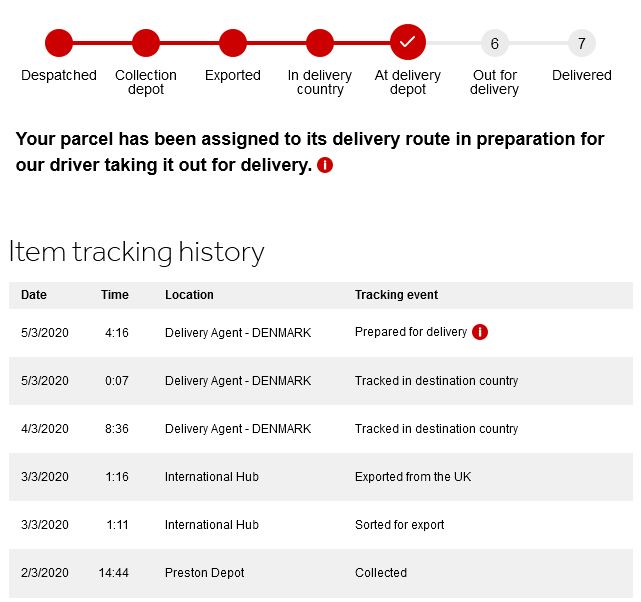Open info icon after parcel status message
641x602 pixels.
(325, 165)
